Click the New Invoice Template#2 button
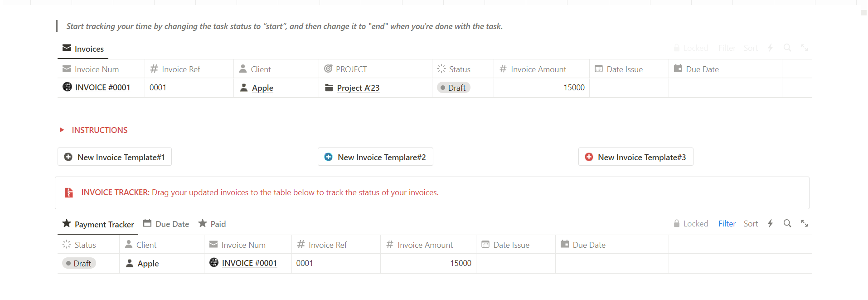Viewport: 868px width, 300px height. click(375, 157)
